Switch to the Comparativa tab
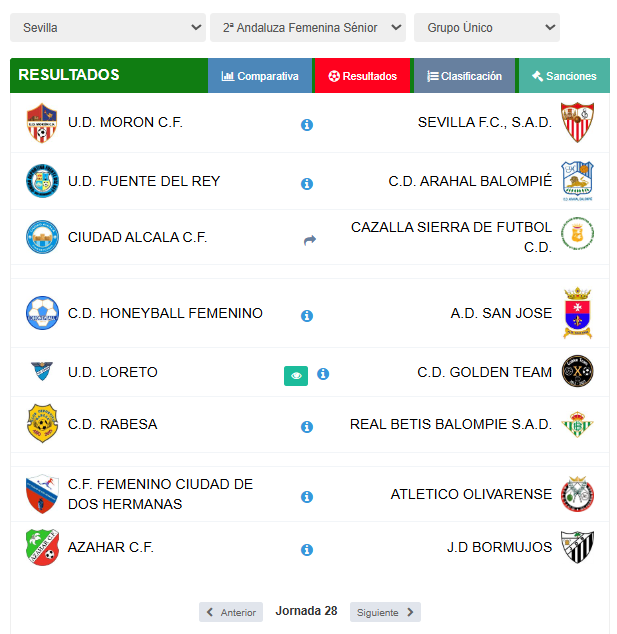Screen dimensions: 617x634 point(260,76)
